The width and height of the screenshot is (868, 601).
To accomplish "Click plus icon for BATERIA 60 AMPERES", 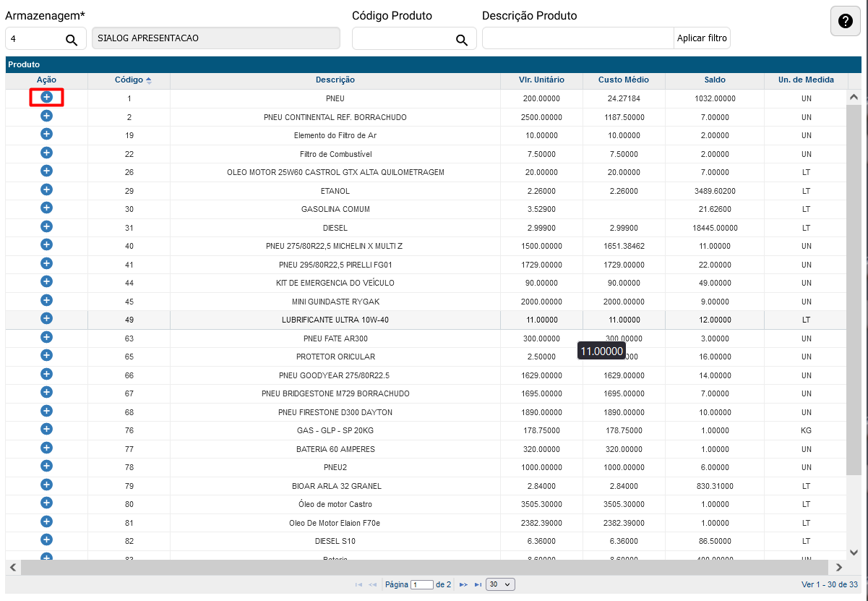I will (x=46, y=448).
